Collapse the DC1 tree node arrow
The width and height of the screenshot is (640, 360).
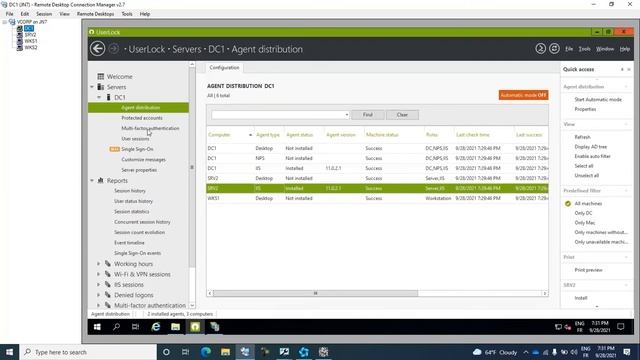click(99, 97)
